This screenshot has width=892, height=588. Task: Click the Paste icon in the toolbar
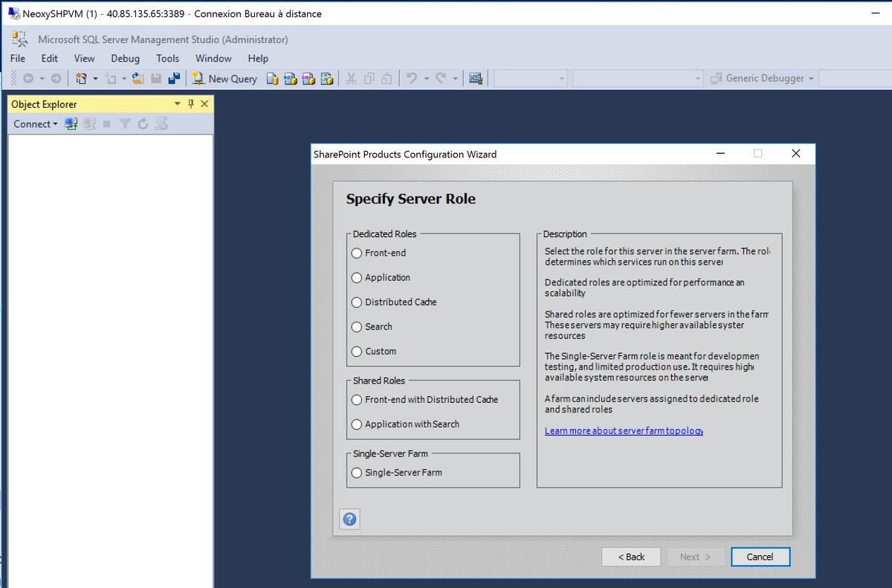pyautogui.click(x=387, y=78)
